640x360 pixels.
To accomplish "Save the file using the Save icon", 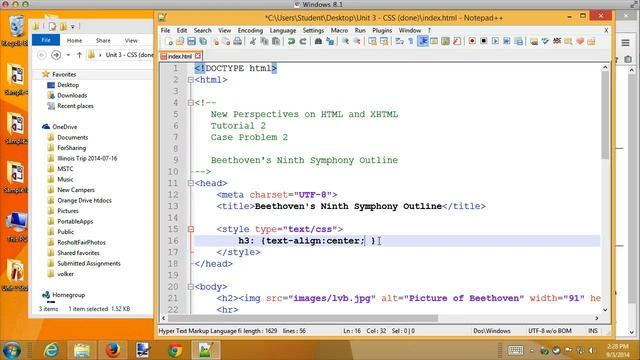I will (191, 41).
